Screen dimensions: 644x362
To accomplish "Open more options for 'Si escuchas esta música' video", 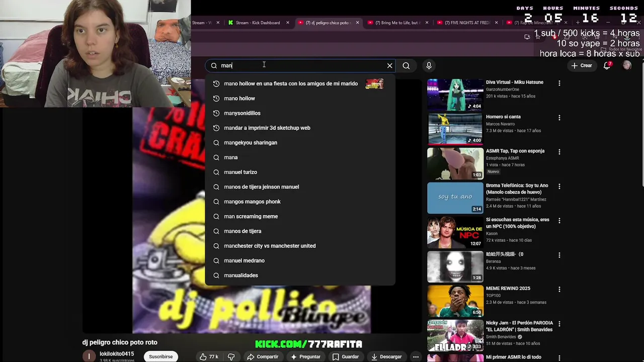I will (x=559, y=221).
